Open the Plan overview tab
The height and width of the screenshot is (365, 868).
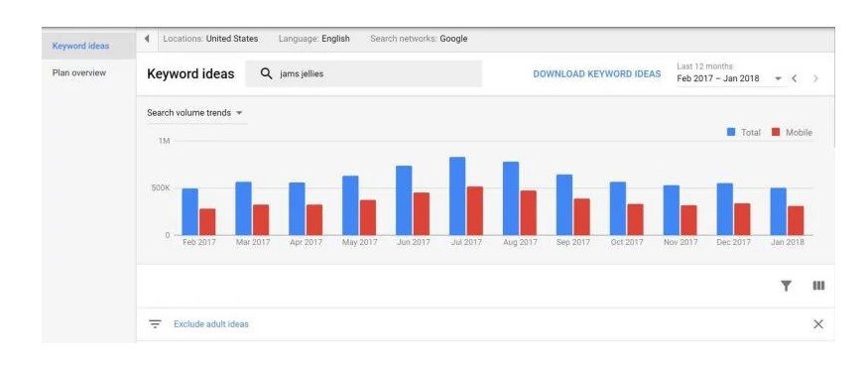pyautogui.click(x=79, y=72)
